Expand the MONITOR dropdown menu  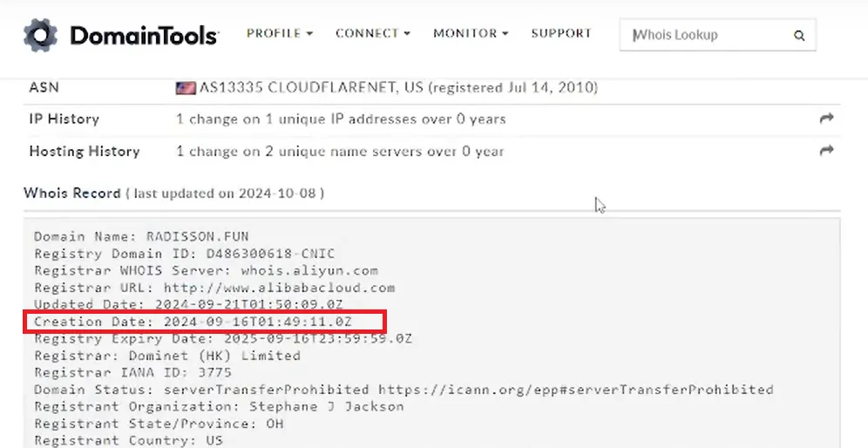(x=471, y=33)
